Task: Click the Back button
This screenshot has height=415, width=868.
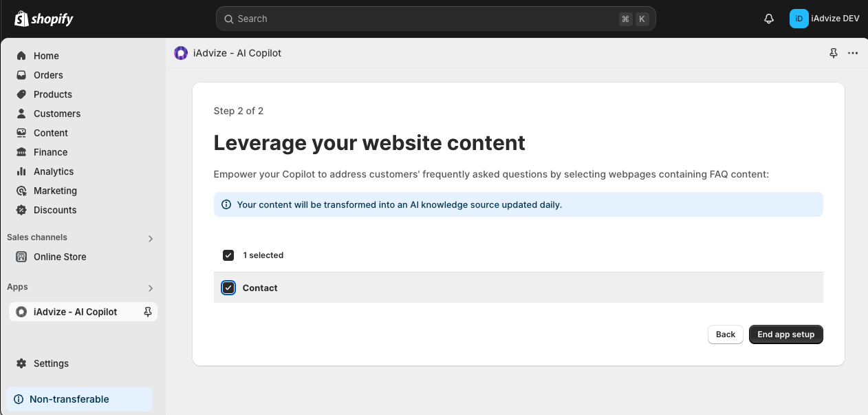Action: 725,334
